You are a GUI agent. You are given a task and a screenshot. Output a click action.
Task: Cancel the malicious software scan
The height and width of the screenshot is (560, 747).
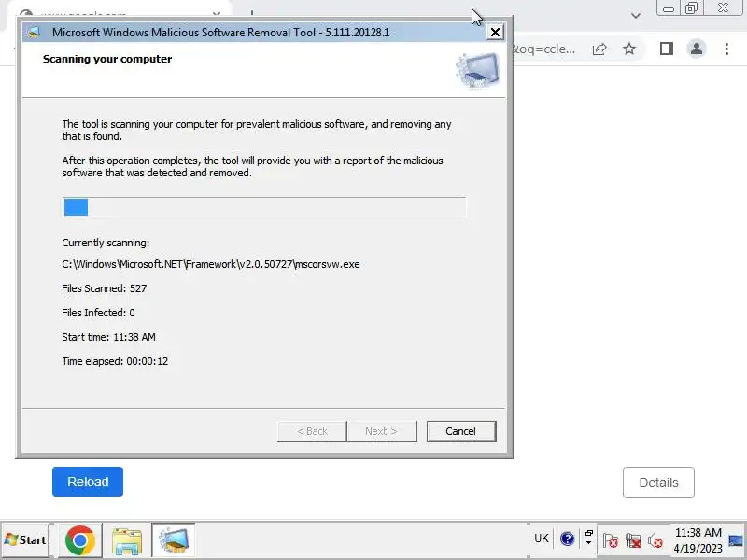461,431
